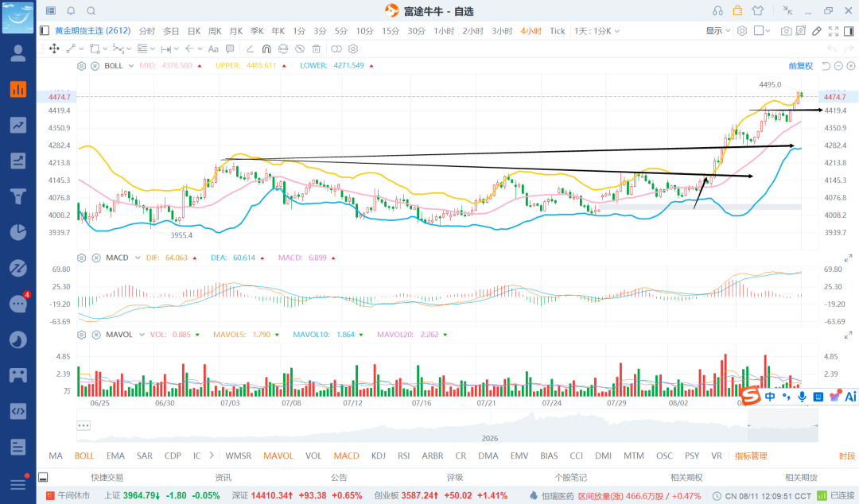Toggle the right sidebar panel icon
The image size is (859, 504).
(849, 31)
